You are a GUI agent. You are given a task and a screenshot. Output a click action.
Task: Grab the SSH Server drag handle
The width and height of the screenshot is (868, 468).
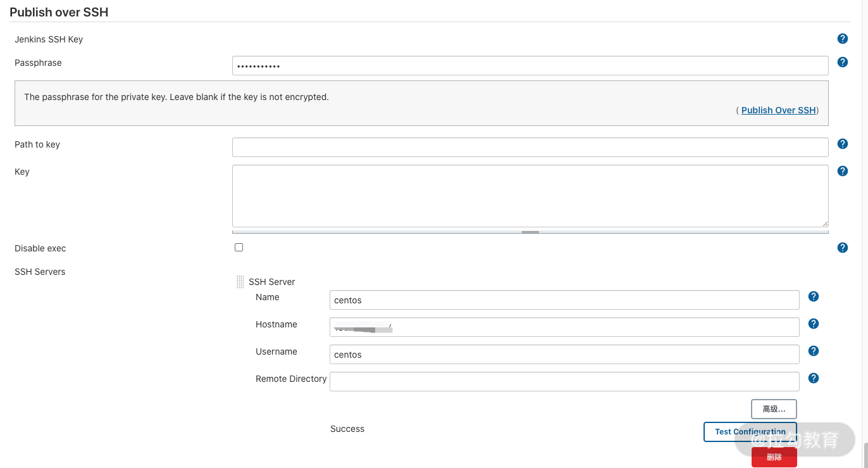point(240,282)
